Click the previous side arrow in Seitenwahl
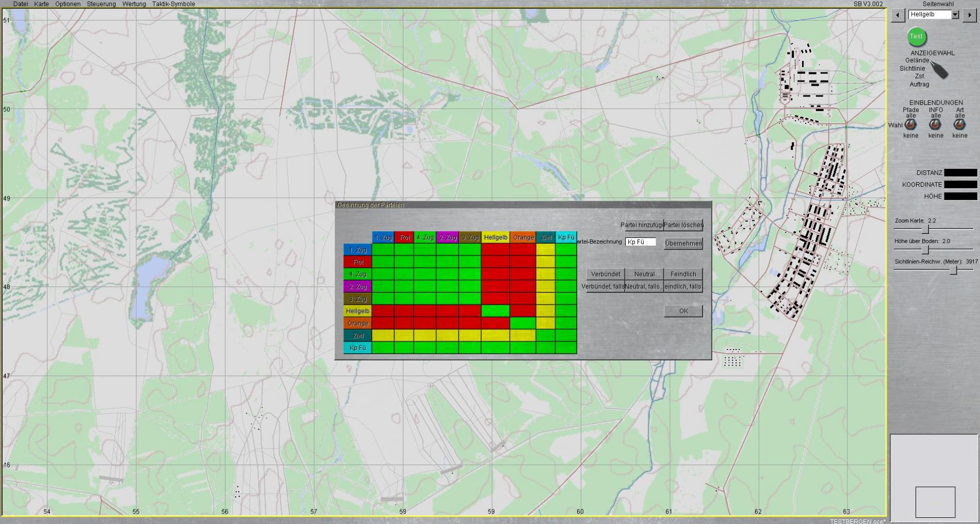This screenshot has width=980, height=524. coord(897,15)
